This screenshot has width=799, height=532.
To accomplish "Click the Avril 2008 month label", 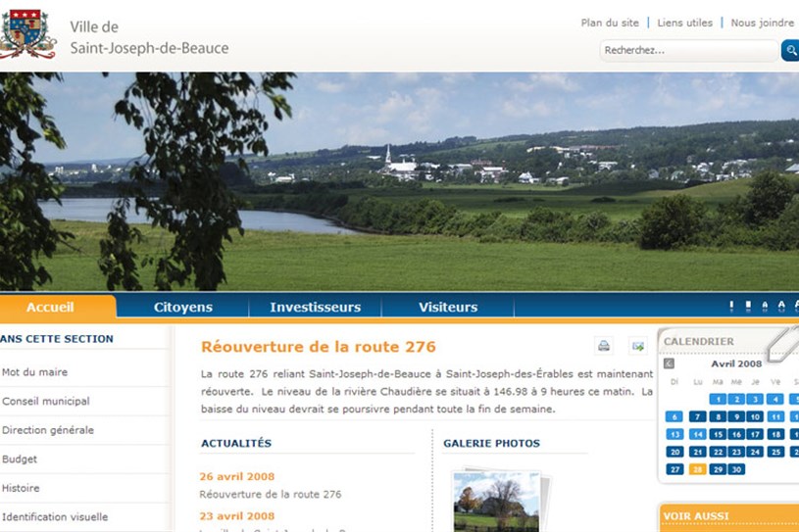I will (x=736, y=364).
